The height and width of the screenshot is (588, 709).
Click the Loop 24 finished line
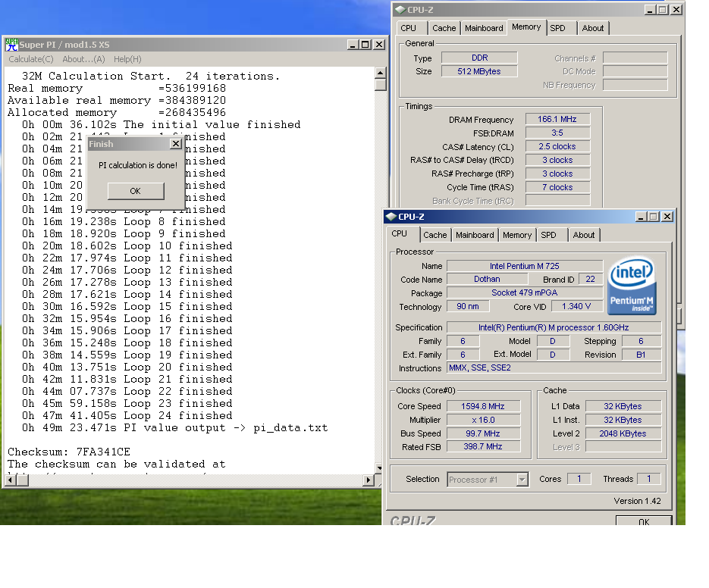(127, 416)
